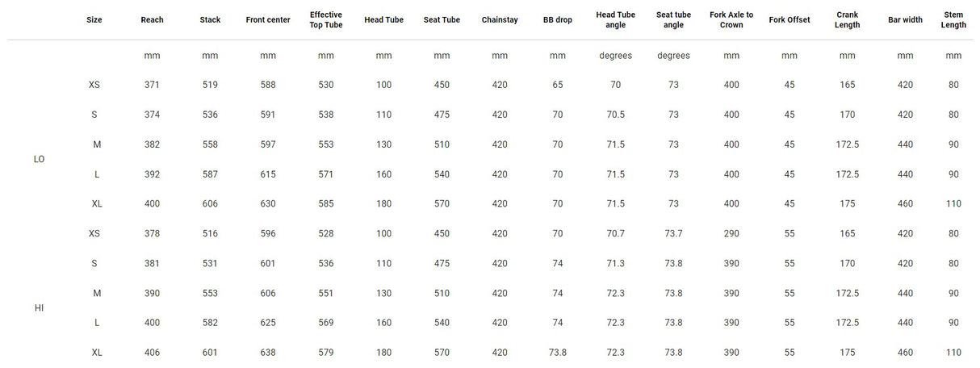Click the Fork Axle to Crown header
The image size is (980, 368).
pos(731,20)
